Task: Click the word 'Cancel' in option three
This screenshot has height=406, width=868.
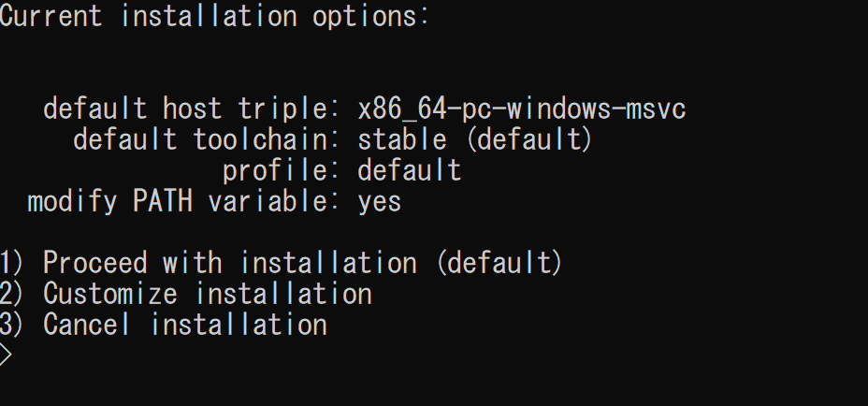Action: [x=87, y=324]
